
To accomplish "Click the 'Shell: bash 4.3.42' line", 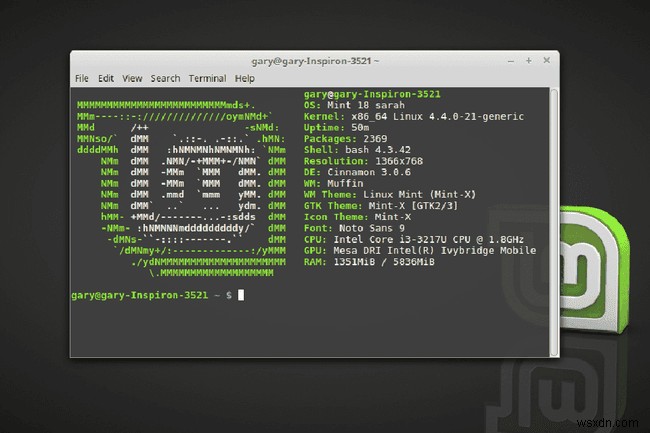I will [x=357, y=150].
